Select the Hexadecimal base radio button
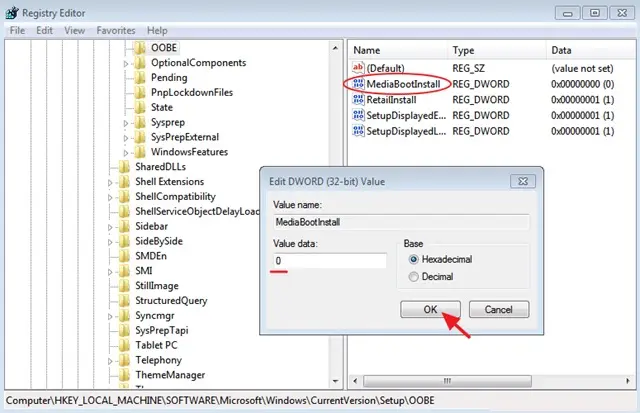This screenshot has width=640, height=413. click(413, 259)
